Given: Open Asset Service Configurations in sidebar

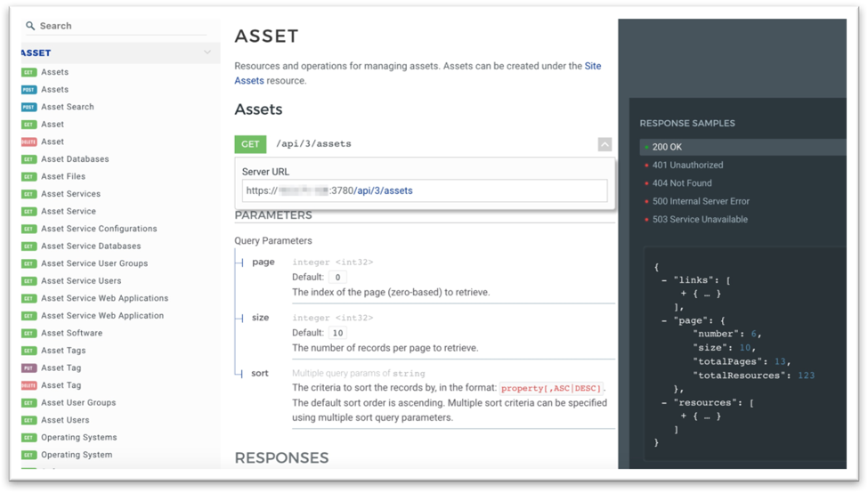Looking at the screenshot, I should click(x=99, y=229).
